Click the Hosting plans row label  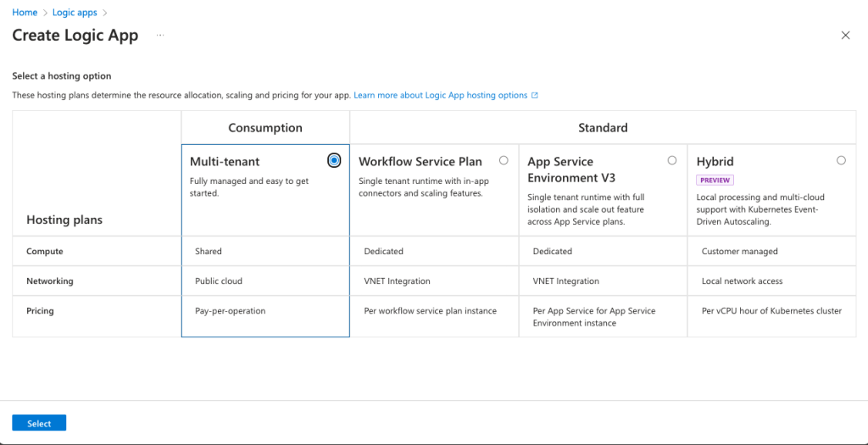coord(64,220)
